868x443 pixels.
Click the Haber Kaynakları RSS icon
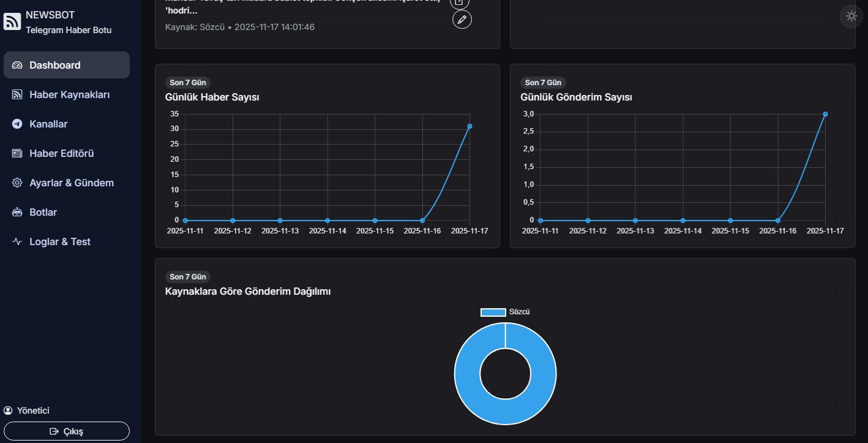[17, 94]
